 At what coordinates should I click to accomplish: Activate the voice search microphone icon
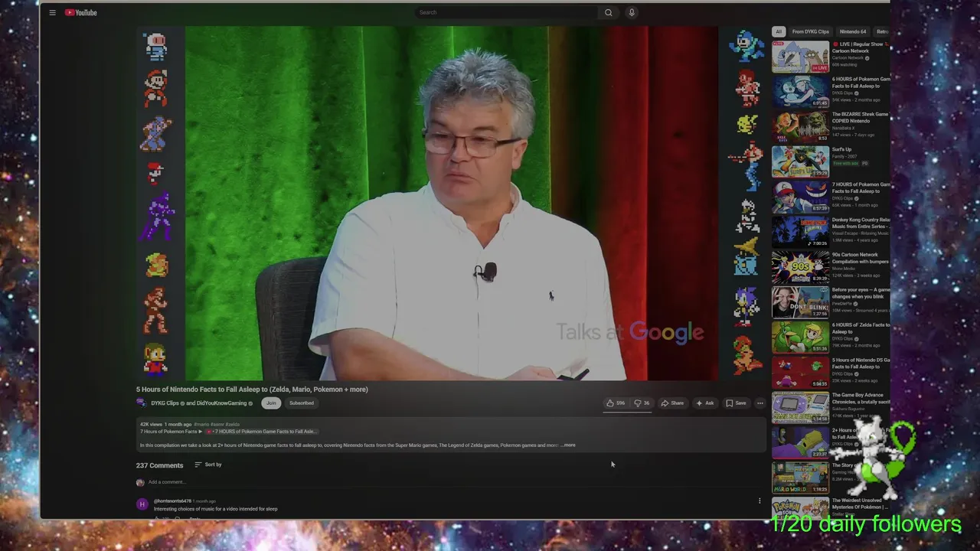[x=632, y=12]
